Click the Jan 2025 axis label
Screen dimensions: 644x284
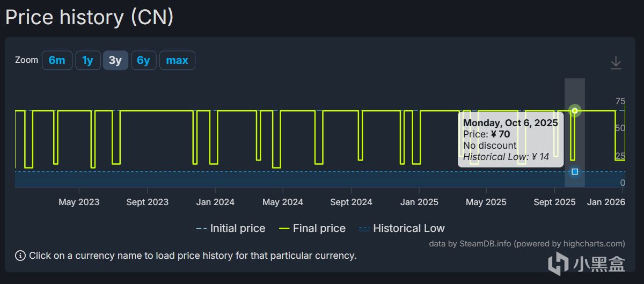(x=419, y=202)
